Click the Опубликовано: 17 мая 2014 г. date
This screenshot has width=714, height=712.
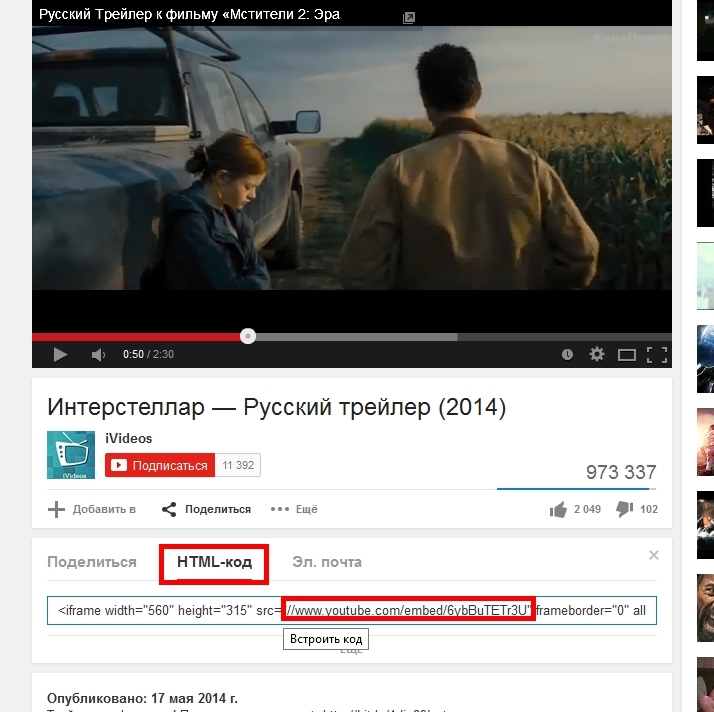(142, 698)
